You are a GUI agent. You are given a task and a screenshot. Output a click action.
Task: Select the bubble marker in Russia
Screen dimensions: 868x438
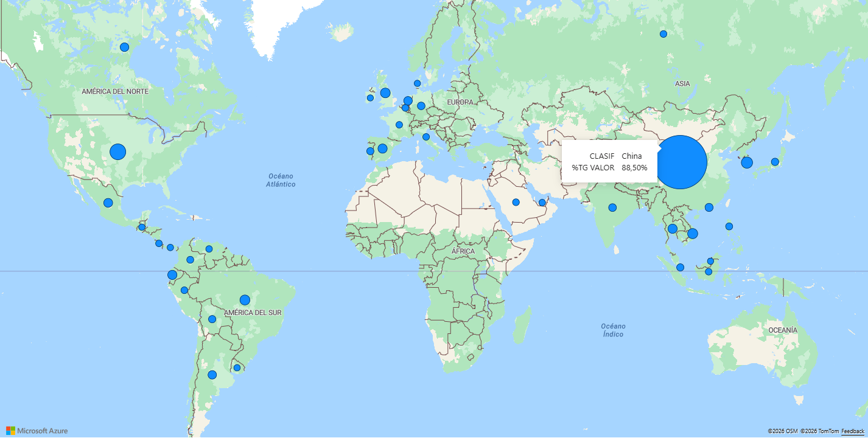tap(663, 34)
